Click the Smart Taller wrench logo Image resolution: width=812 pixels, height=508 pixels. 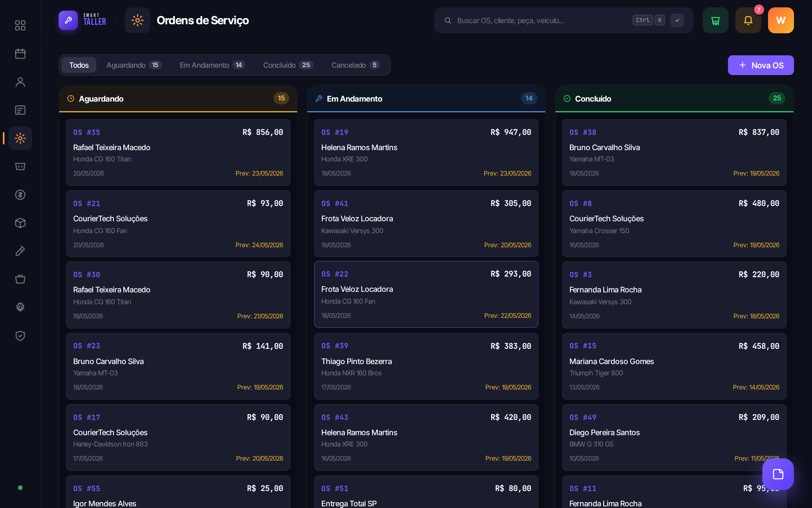tap(68, 20)
